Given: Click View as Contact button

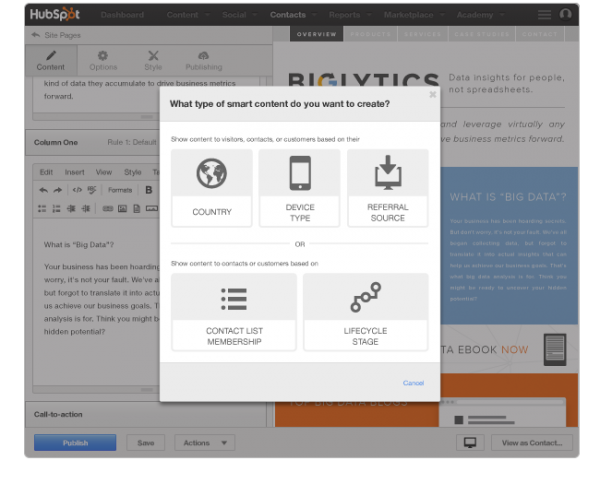Looking at the screenshot, I should tap(532, 443).
